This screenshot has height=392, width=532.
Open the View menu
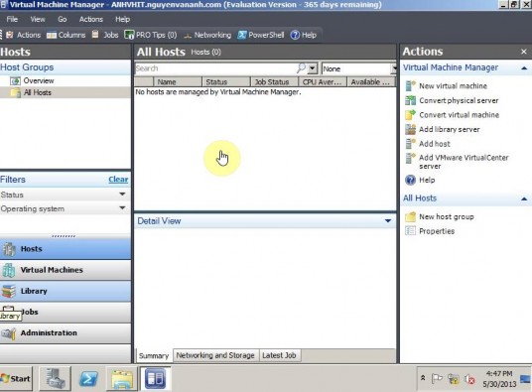click(x=38, y=19)
